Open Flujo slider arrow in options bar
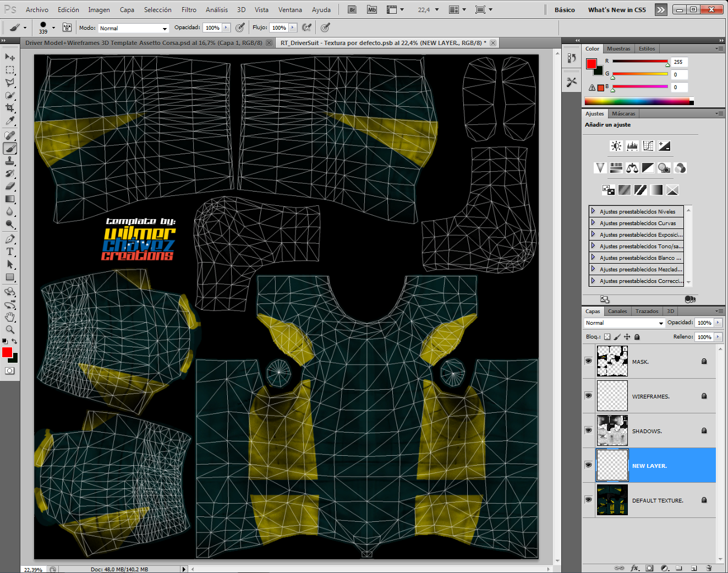This screenshot has width=728, height=573. [x=293, y=28]
